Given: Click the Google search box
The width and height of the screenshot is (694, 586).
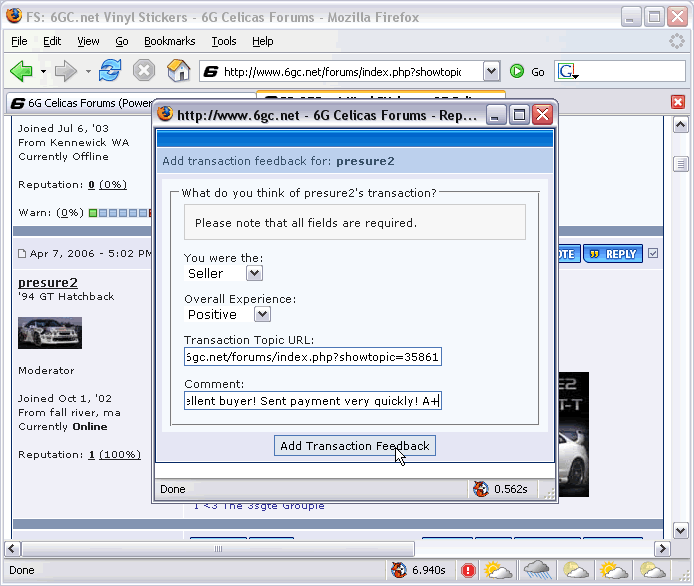Looking at the screenshot, I should pos(632,71).
